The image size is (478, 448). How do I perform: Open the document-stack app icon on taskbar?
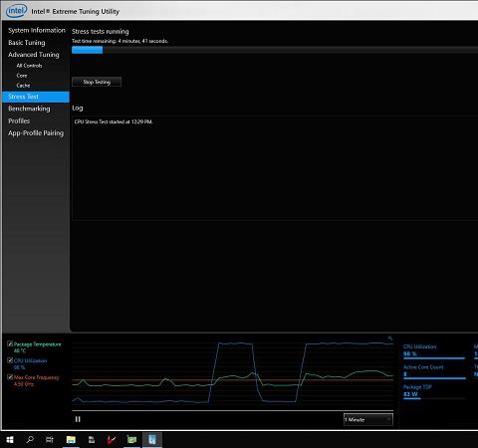pos(92,440)
